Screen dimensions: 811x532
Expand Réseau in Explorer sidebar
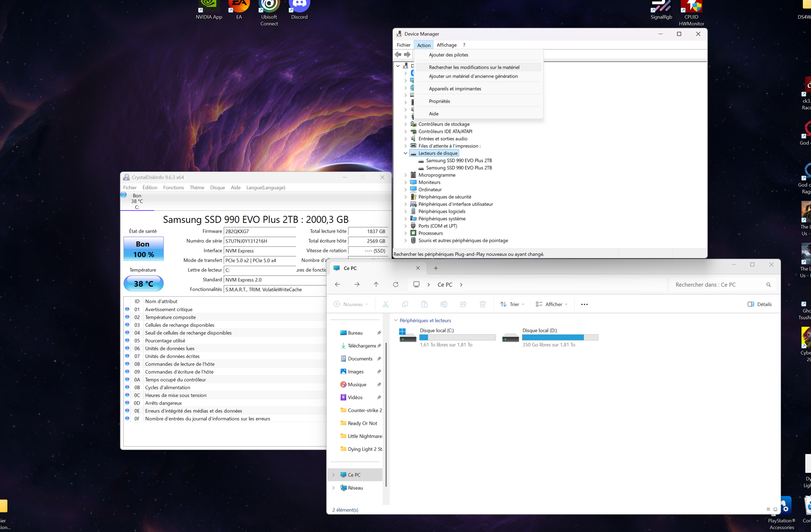click(x=334, y=488)
